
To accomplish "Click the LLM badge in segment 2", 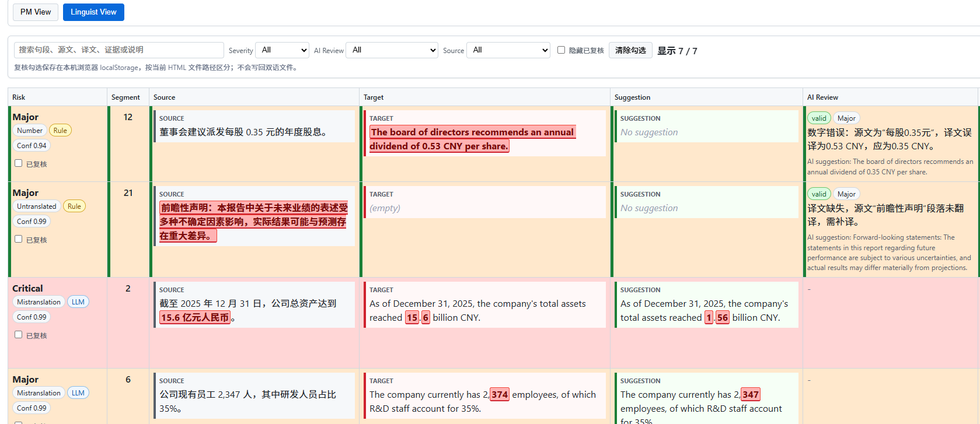I will coord(78,302).
